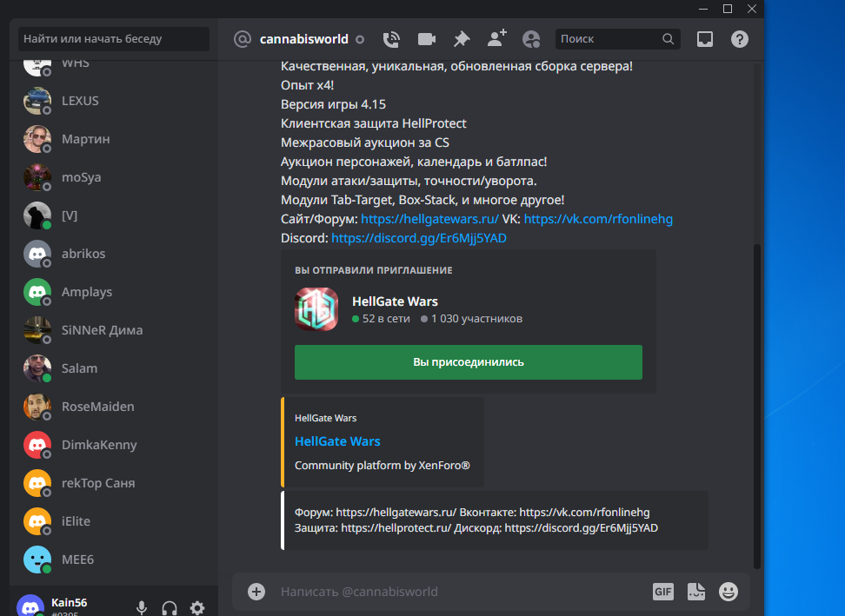Viewport: 845px width, 616px height.
Task: Click the Мартин avatar
Action: (37, 139)
